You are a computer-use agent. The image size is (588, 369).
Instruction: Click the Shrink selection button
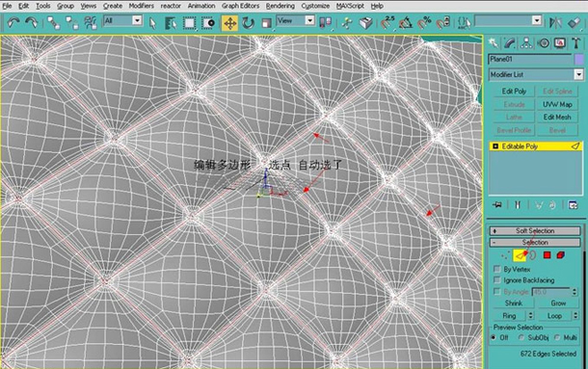(514, 303)
